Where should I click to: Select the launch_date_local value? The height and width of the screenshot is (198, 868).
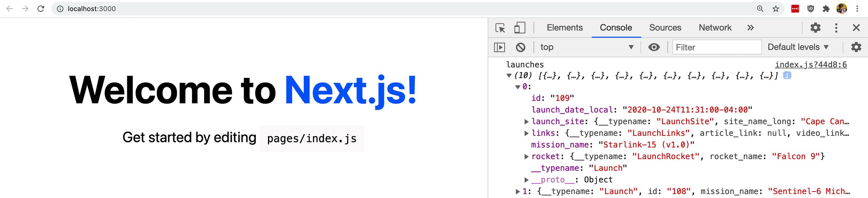point(688,110)
